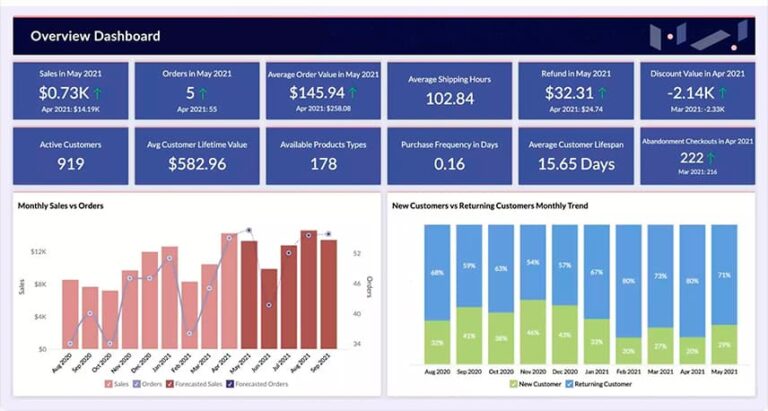Select the Monthly Sales vs Orders chart title
Image resolution: width=768 pixels, height=411 pixels.
coord(61,206)
